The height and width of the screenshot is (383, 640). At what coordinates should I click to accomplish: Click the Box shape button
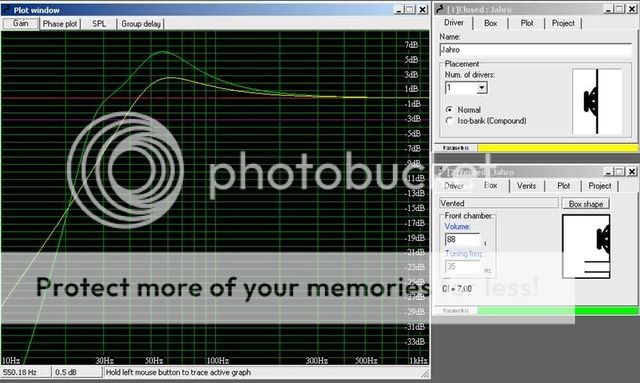pos(586,203)
